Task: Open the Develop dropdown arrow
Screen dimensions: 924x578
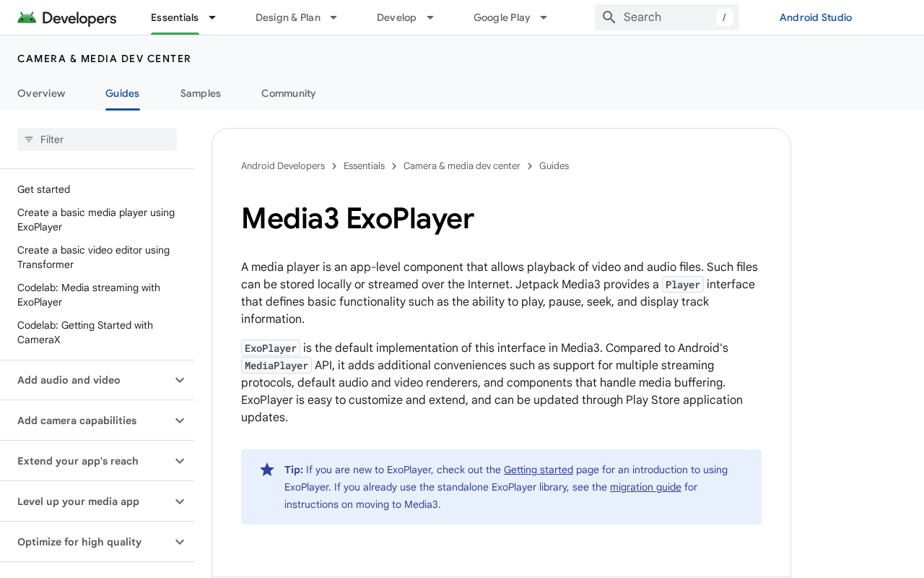Action: click(x=430, y=17)
